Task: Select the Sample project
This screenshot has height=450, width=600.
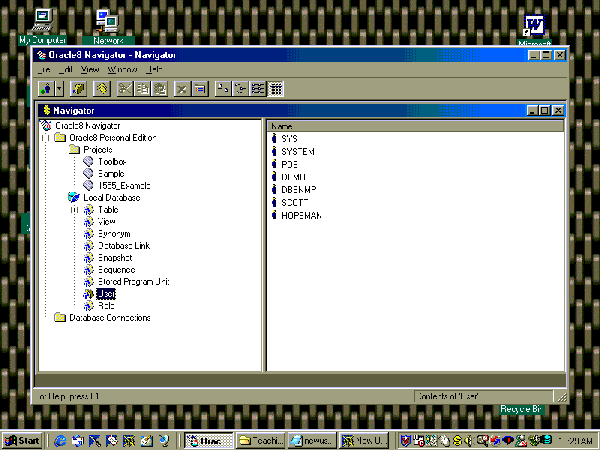Action: click(x=111, y=174)
